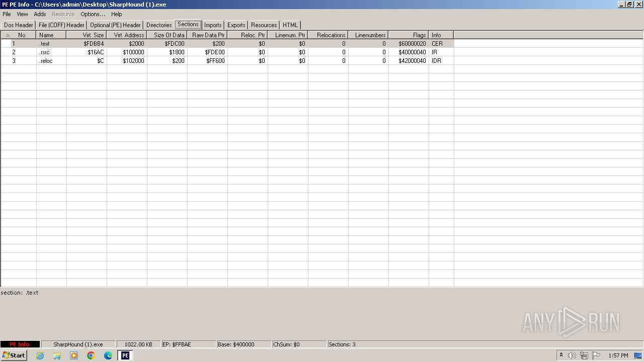Screen dimensions: 644x362
Task: Launch Internet Explorer from taskbar
Action: pos(40,355)
